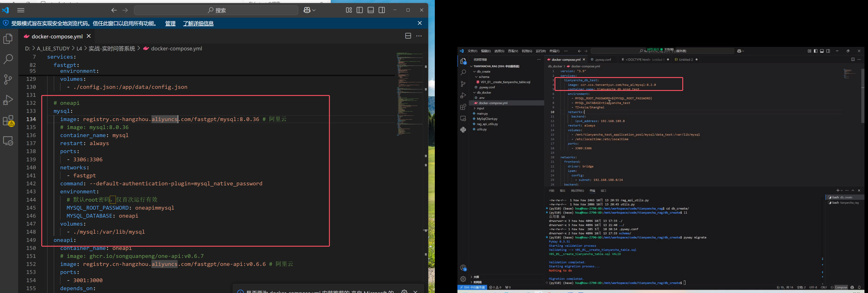Click the notifications bell in status bar
868x293 pixels.
(859, 287)
